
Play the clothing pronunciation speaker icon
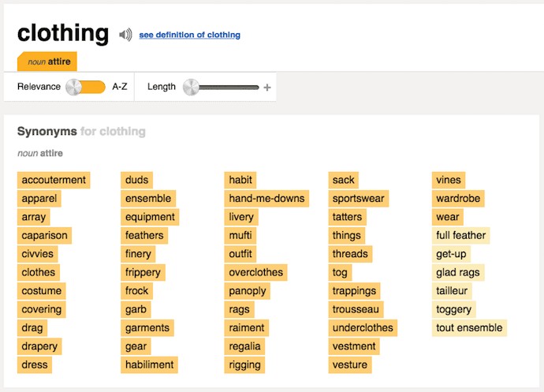125,35
